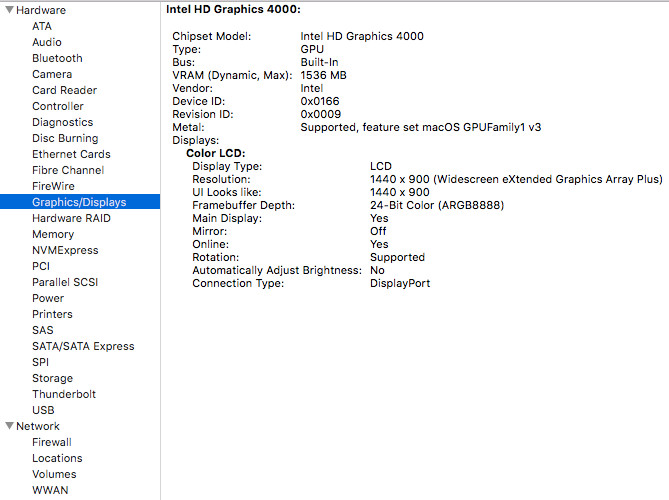Open the SAS entry
Image resolution: width=669 pixels, height=500 pixels.
click(x=43, y=330)
